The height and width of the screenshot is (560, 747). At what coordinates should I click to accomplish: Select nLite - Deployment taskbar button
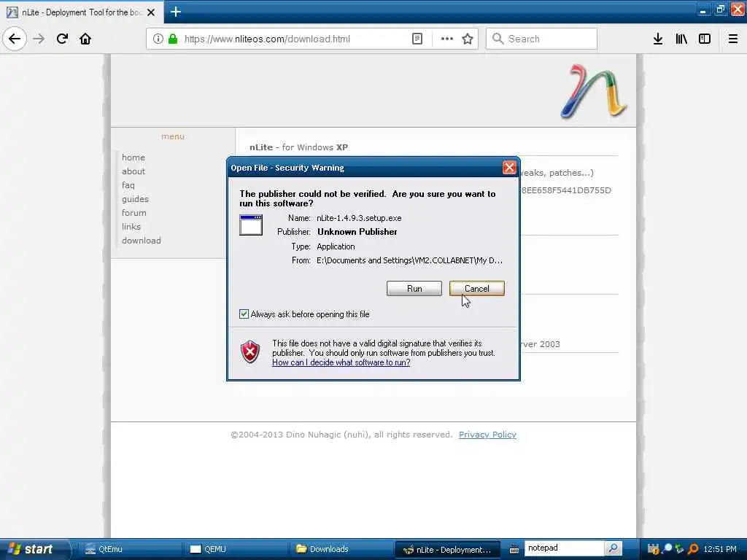coord(447,549)
